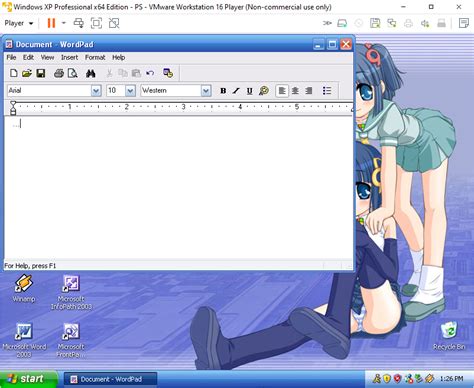Expand VMware device chevrons in toolbar
Image resolution: width=474 pixels, height=388 pixels.
pos(327,23)
